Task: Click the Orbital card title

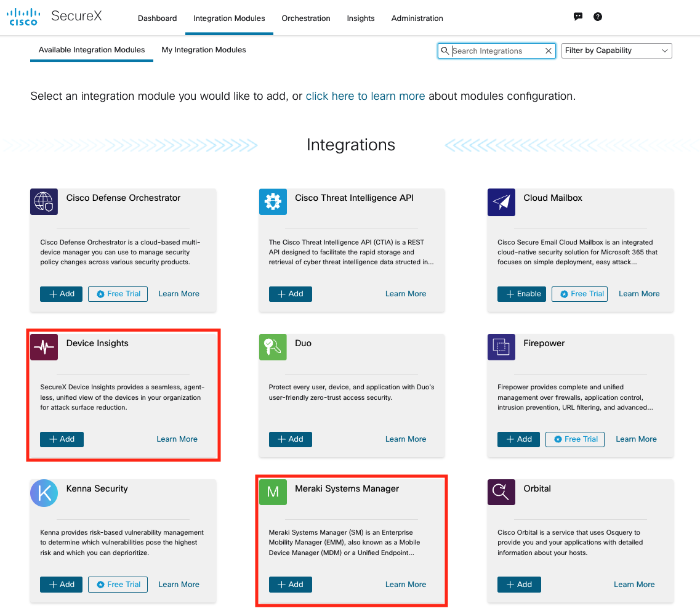Action: [537, 488]
